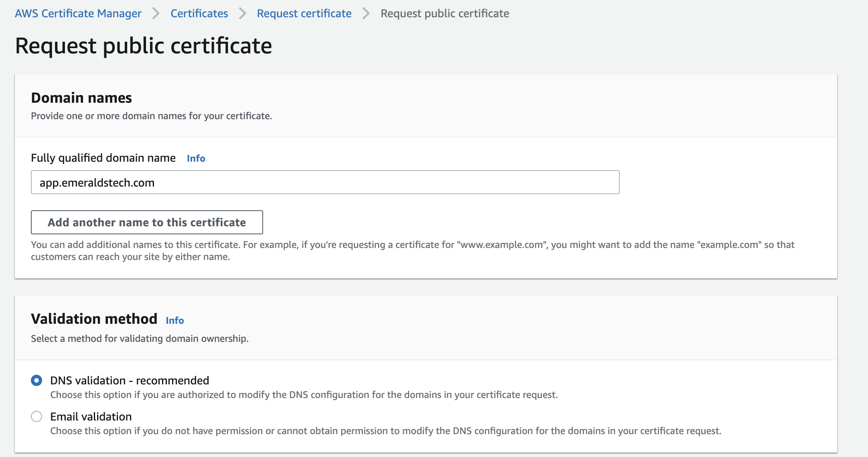Focus the app.emeraldstech.com domain input field
Screen dimensions: 868x457
325,183
